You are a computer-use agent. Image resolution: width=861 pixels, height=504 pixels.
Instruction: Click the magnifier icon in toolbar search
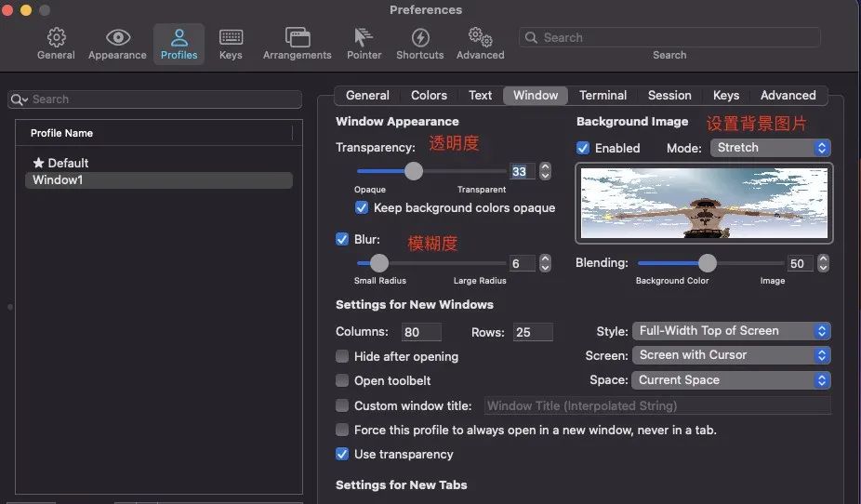531,37
